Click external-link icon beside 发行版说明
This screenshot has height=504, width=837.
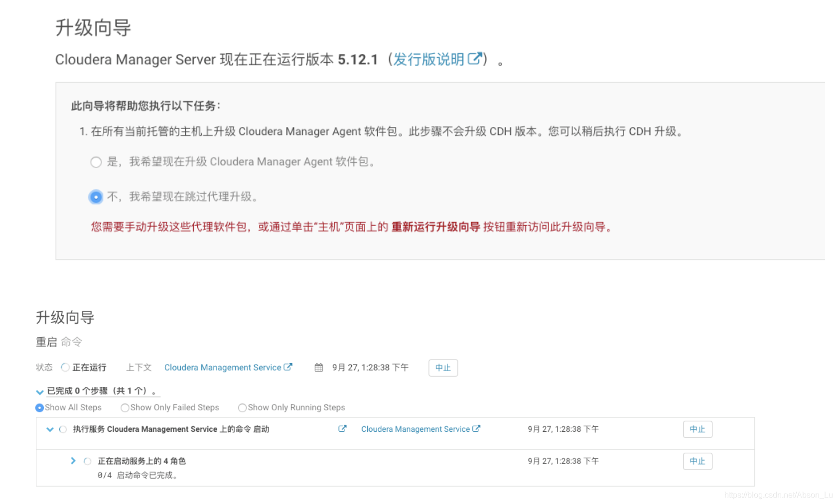pos(474,59)
